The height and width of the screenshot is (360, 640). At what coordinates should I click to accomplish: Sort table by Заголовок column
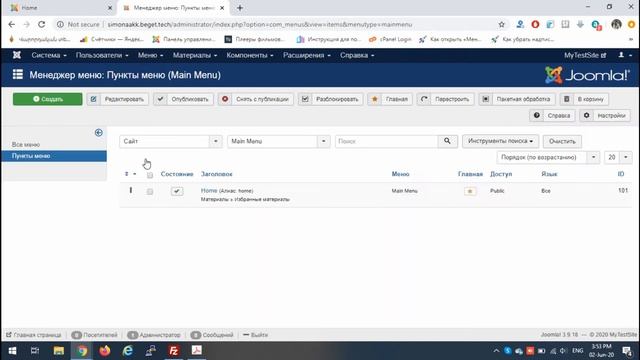point(216,174)
